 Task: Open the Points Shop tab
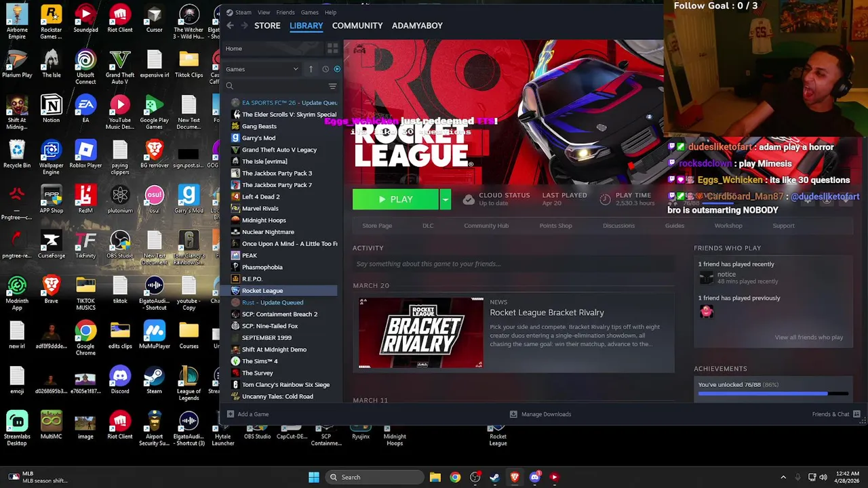pyautogui.click(x=555, y=226)
